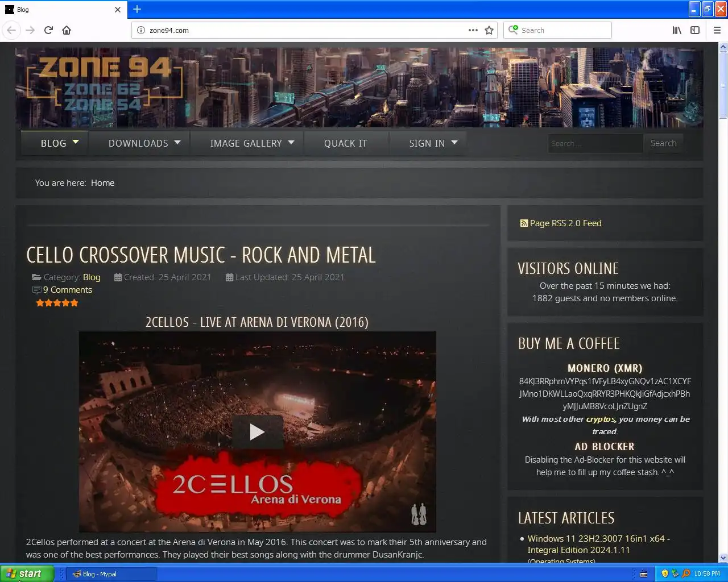Play the 2Cellos video
The height and width of the screenshot is (582, 728).
tap(257, 432)
